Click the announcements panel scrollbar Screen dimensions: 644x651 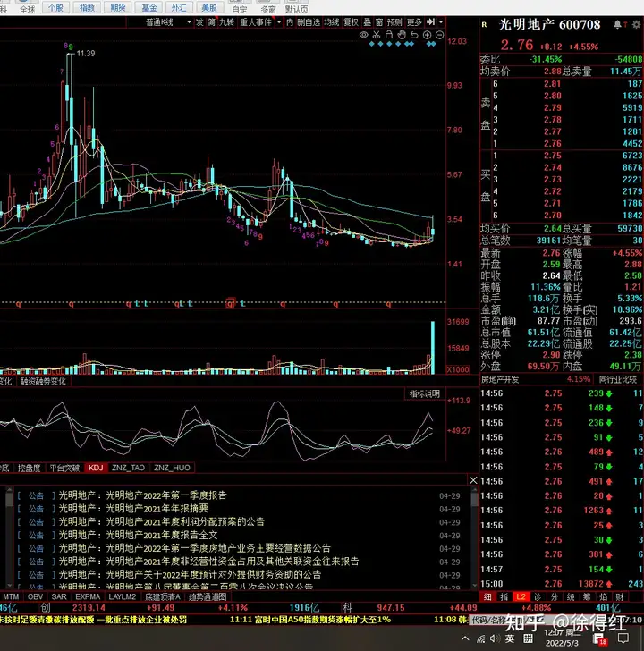[x=474, y=537]
